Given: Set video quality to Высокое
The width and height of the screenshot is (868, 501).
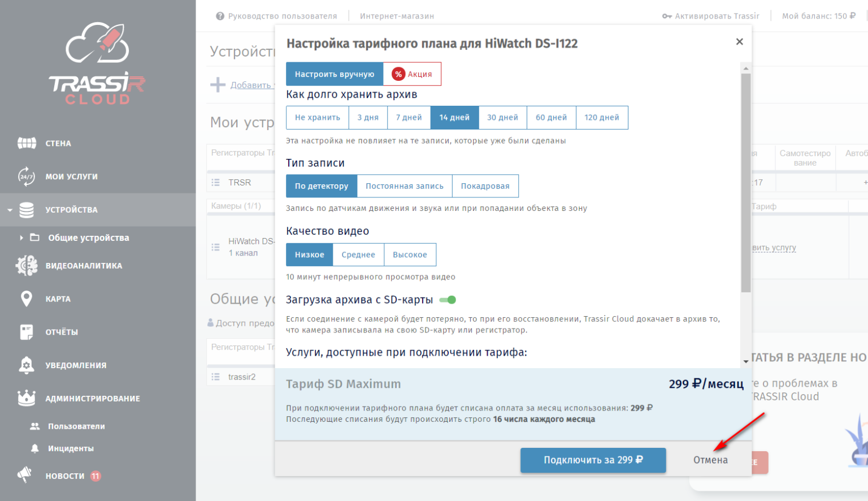Looking at the screenshot, I should coord(410,254).
